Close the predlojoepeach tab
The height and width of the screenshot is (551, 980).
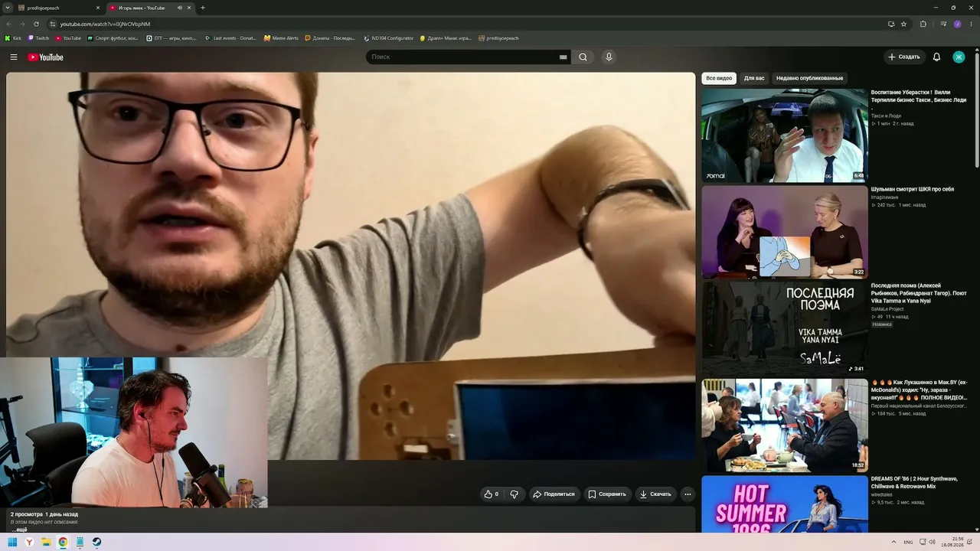[98, 8]
